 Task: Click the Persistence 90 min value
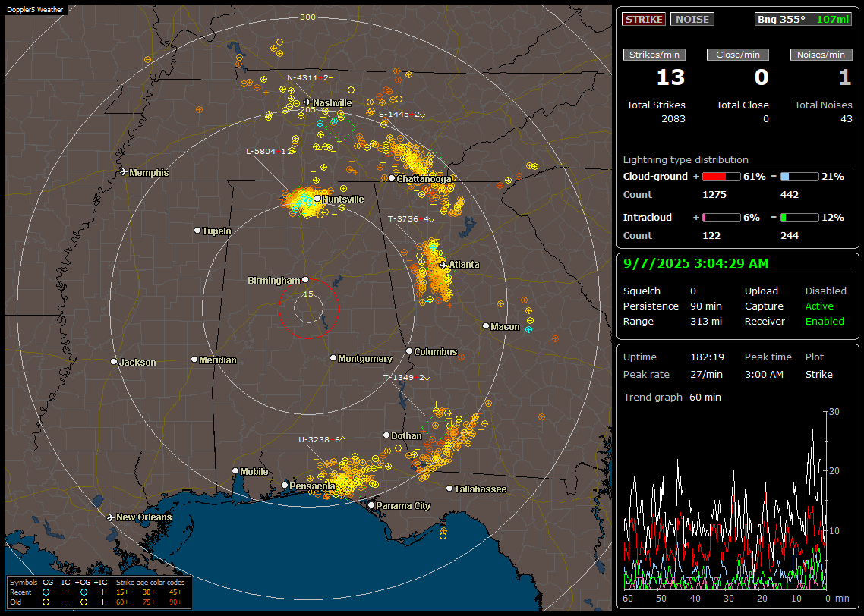pos(706,306)
